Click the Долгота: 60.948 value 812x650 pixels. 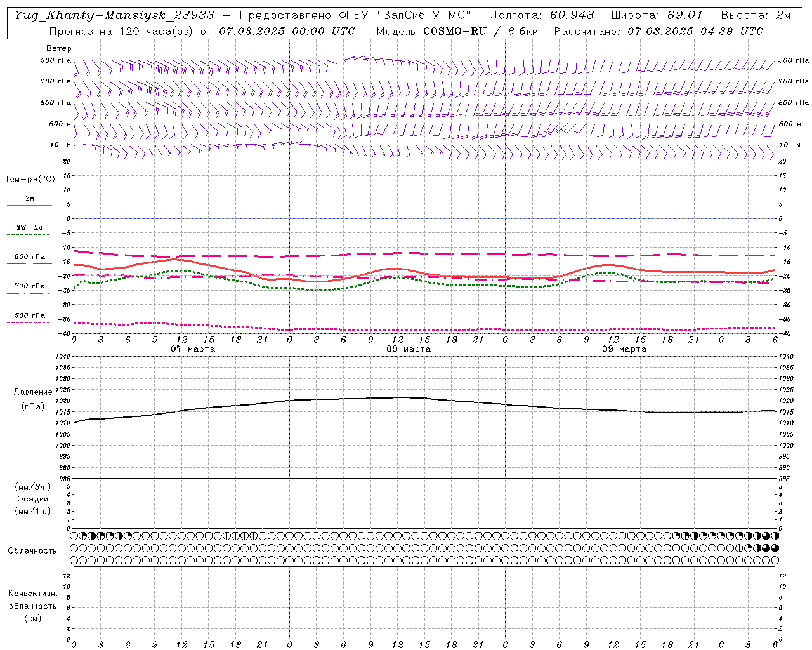coord(542,15)
